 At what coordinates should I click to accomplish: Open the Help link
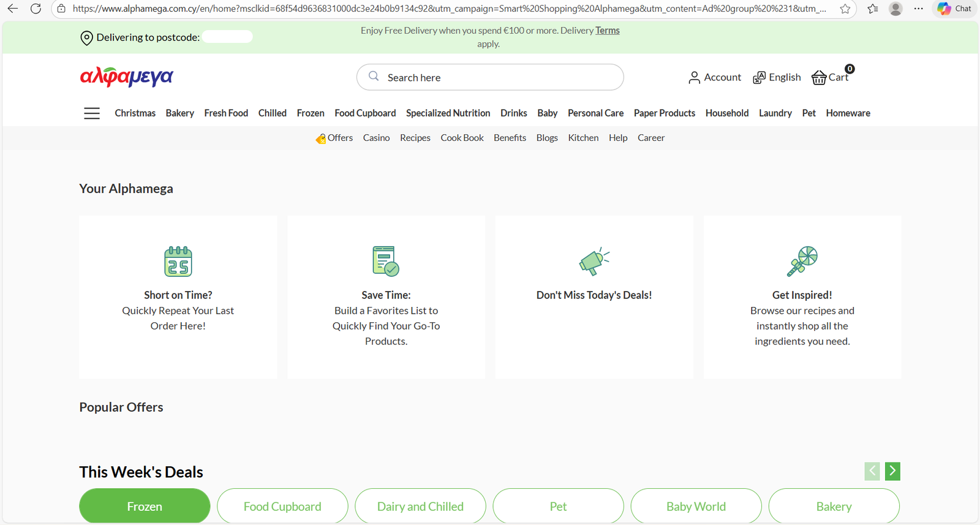coord(618,138)
